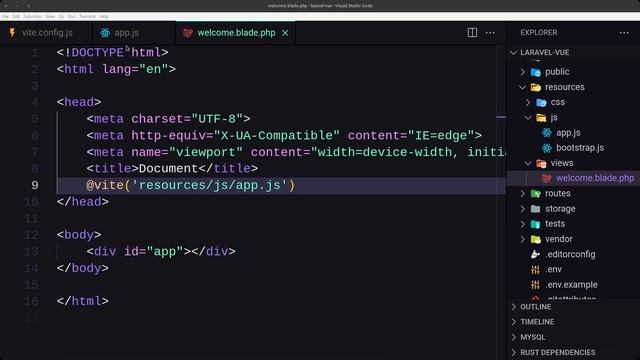Click the html lang="en" code line
Viewport: 640px width, 360px height.
tap(116, 69)
